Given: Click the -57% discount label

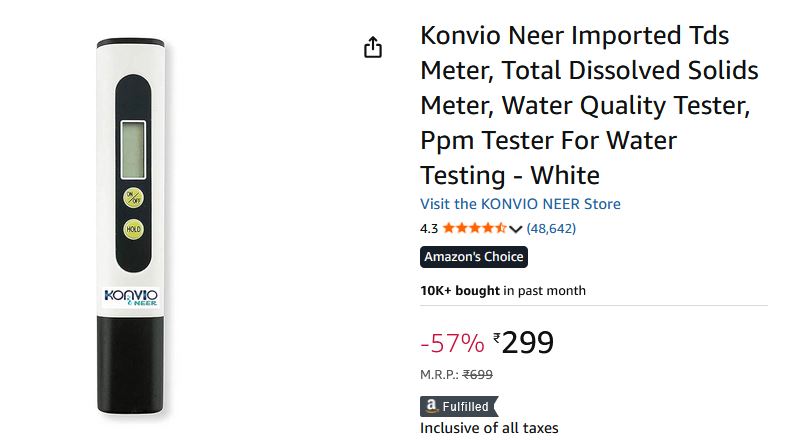Looking at the screenshot, I should [452, 343].
